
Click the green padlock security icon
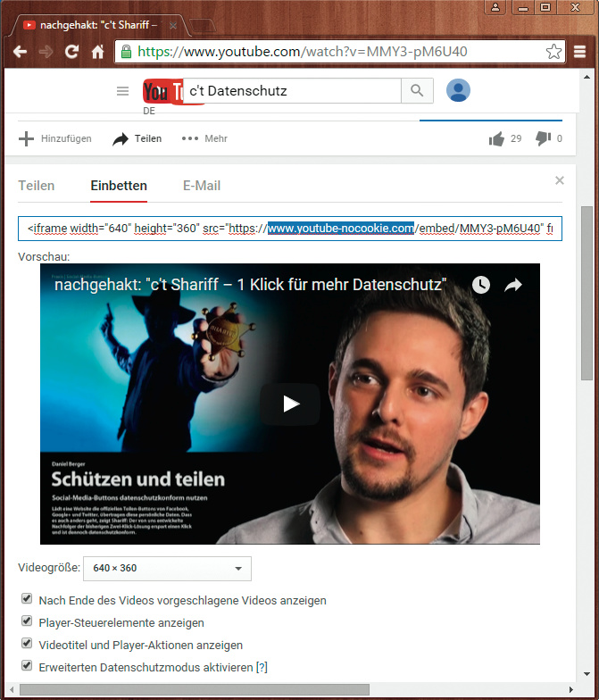coord(127,52)
